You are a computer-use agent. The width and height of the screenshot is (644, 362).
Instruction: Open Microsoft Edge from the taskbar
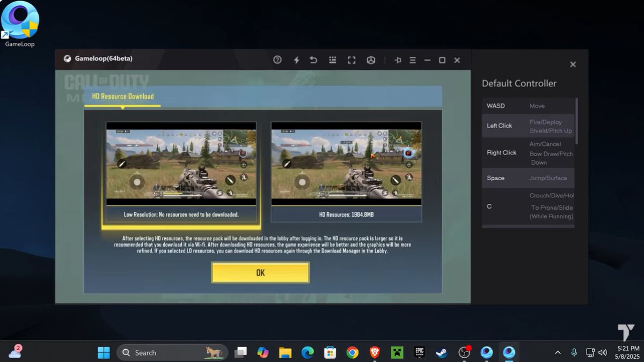(x=308, y=352)
